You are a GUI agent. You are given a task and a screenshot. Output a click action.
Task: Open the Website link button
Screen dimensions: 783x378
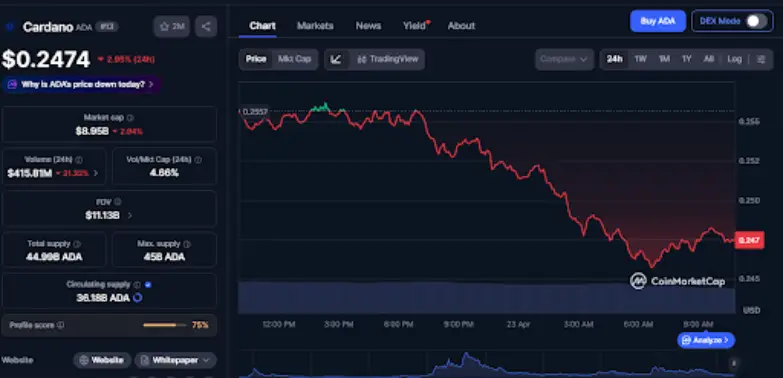[102, 360]
